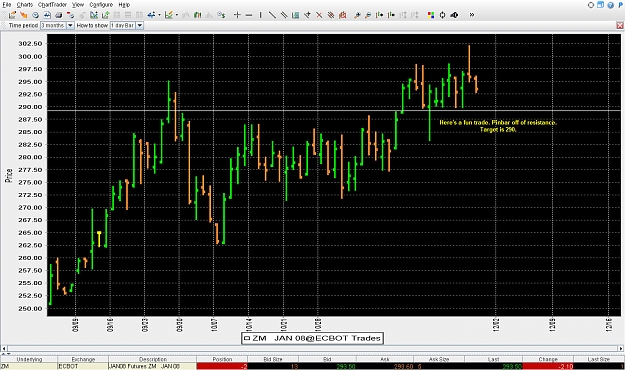
Task: Expand toolbar overflow double chevron
Action: pos(472,15)
